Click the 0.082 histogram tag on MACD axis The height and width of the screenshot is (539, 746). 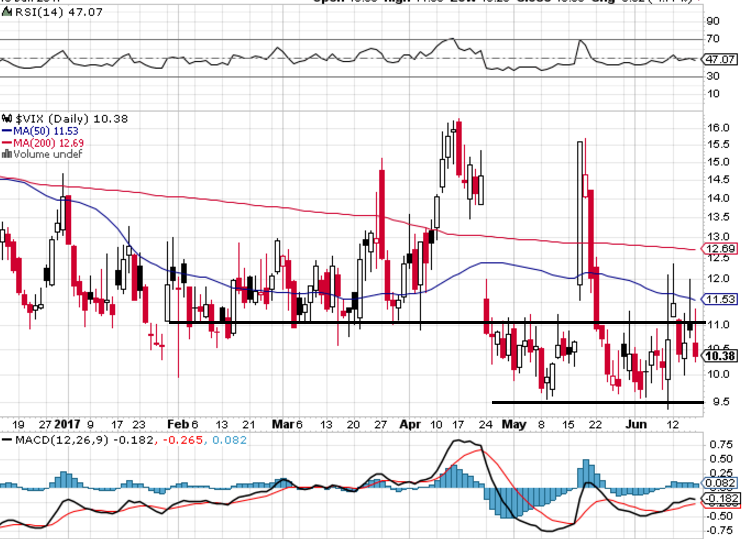point(721,483)
